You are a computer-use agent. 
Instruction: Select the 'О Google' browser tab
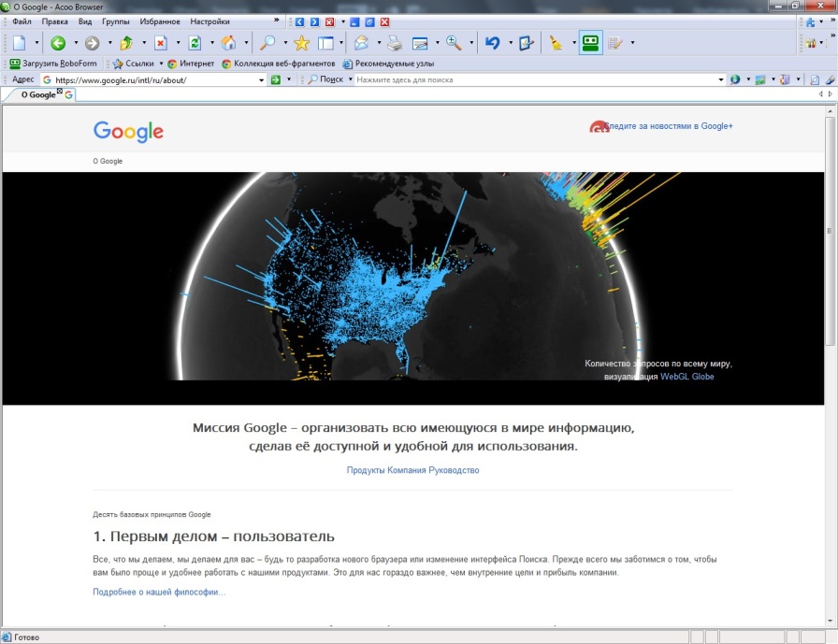click(x=38, y=94)
